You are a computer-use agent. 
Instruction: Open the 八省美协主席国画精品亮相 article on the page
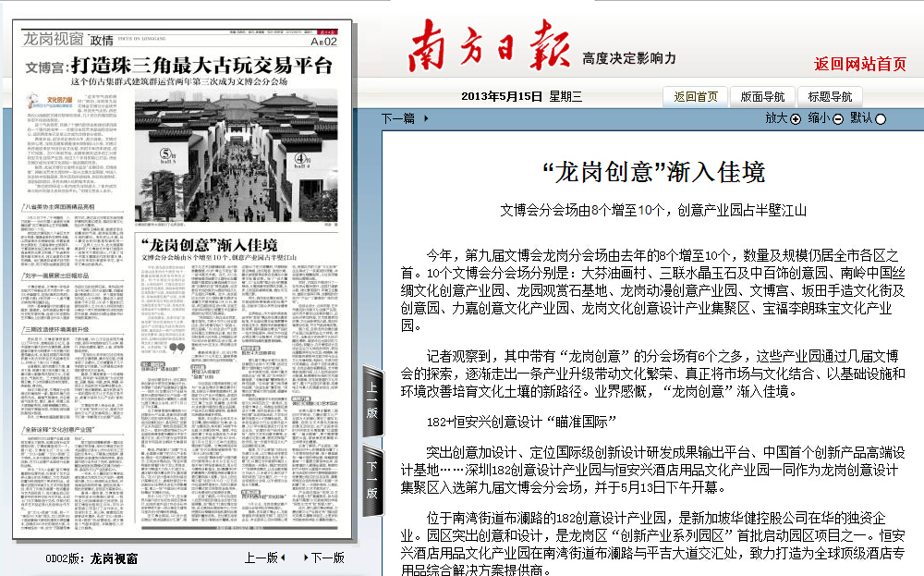(59, 207)
